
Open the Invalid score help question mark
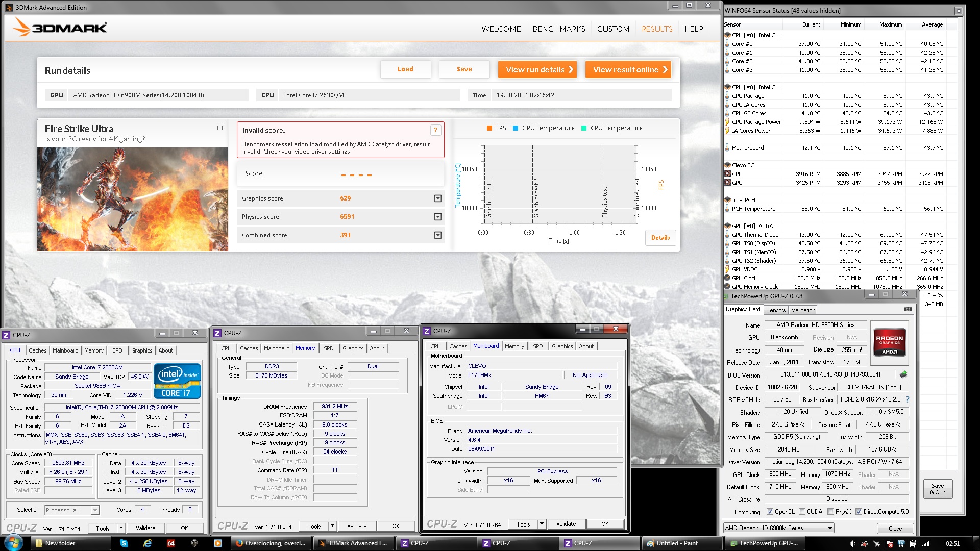435,130
